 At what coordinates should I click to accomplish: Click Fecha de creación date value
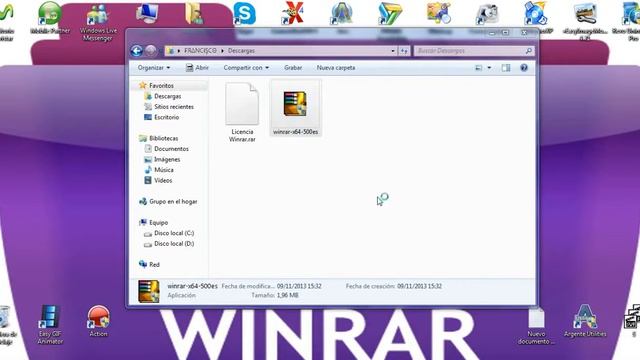(419, 286)
